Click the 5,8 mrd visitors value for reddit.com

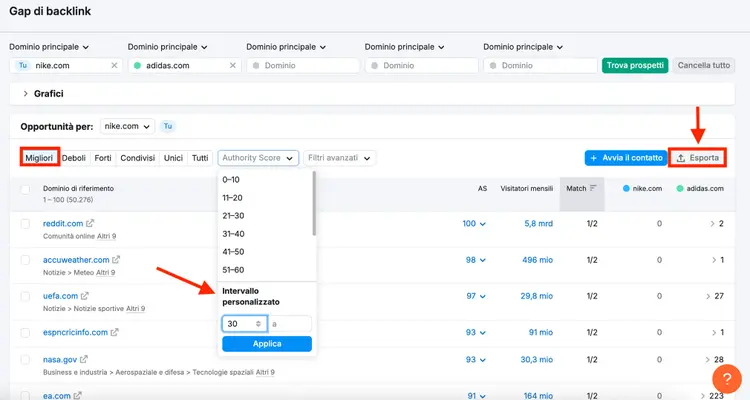click(x=538, y=223)
